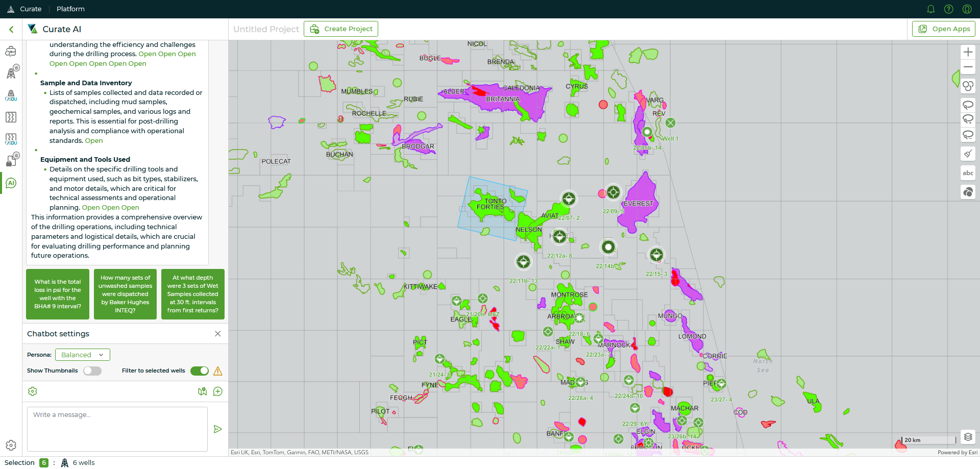Screen dimensions: 980x469
Task: Disable Filter to selected wells switch
Action: 200,371
